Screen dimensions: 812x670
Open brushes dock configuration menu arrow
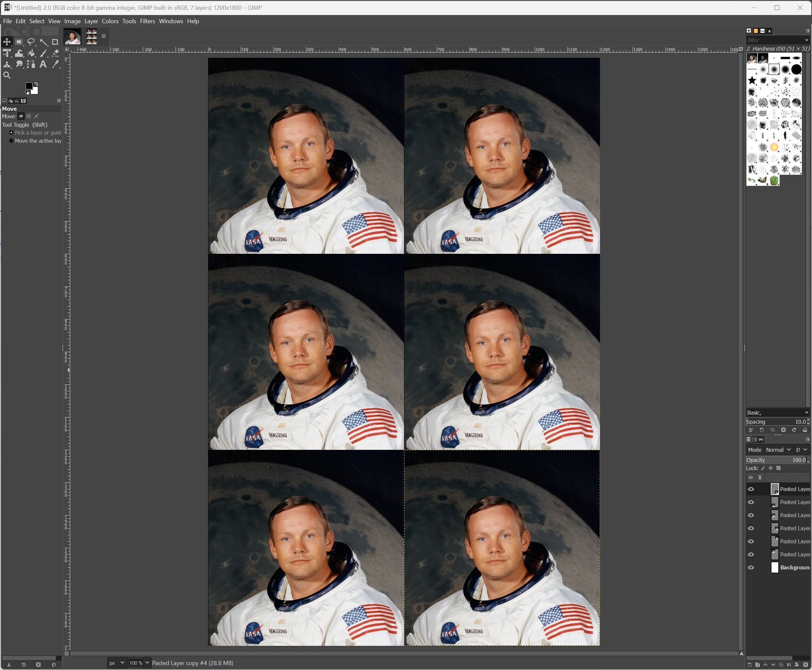(808, 30)
